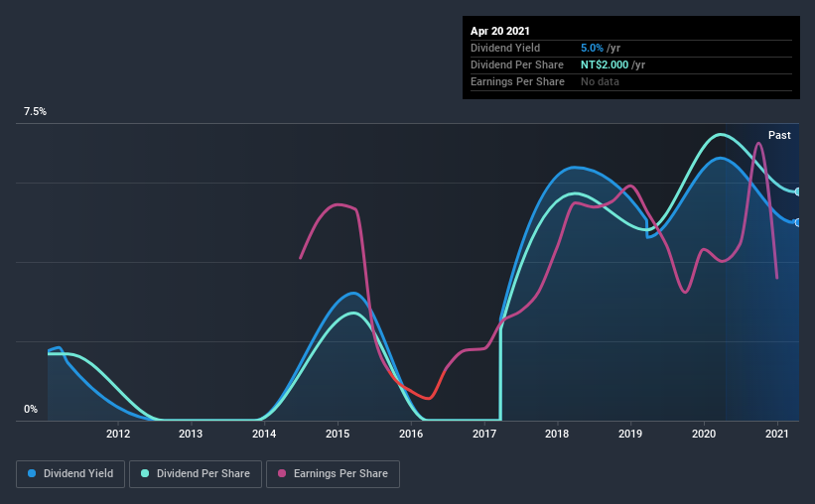Click the 2015 x-axis label
Image resolution: width=815 pixels, height=504 pixels.
tap(338, 434)
